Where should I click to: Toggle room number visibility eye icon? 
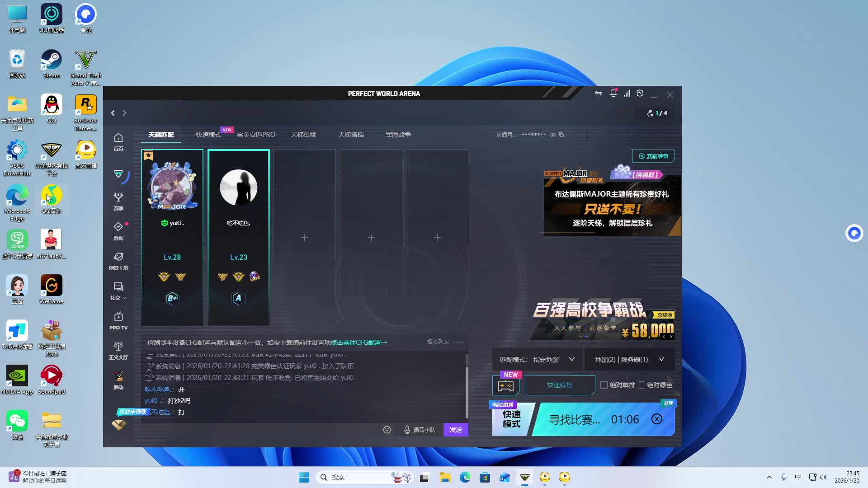coord(552,135)
